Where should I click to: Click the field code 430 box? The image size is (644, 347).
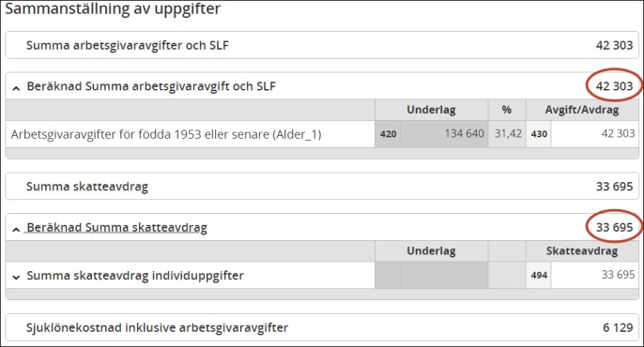539,134
